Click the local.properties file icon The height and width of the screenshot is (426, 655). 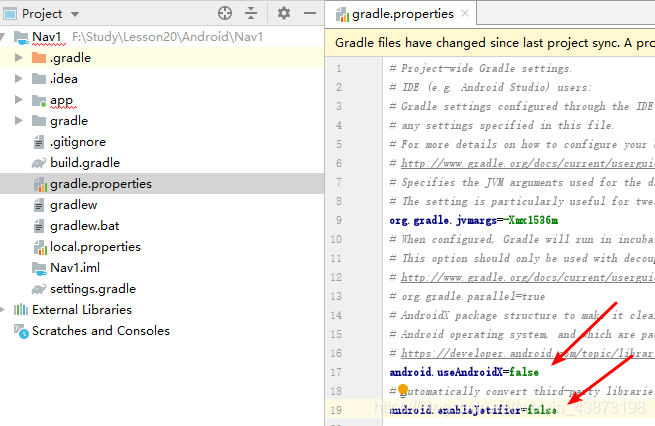[40, 247]
